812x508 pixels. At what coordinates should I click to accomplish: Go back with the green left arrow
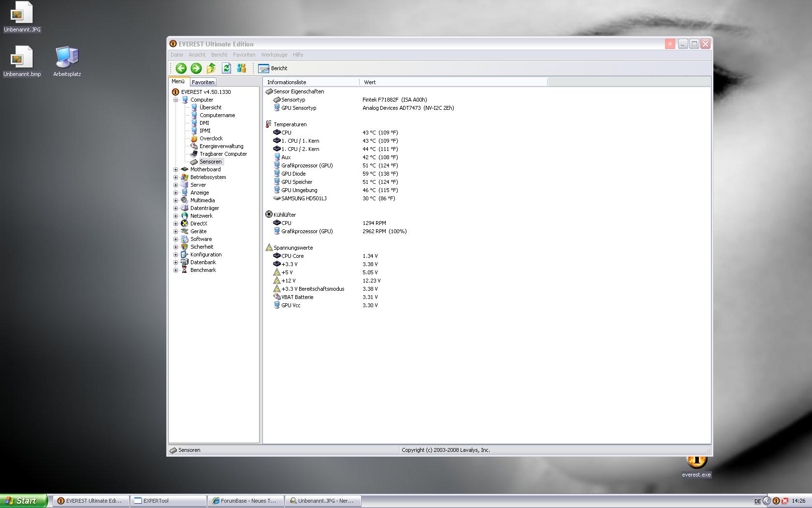181,68
